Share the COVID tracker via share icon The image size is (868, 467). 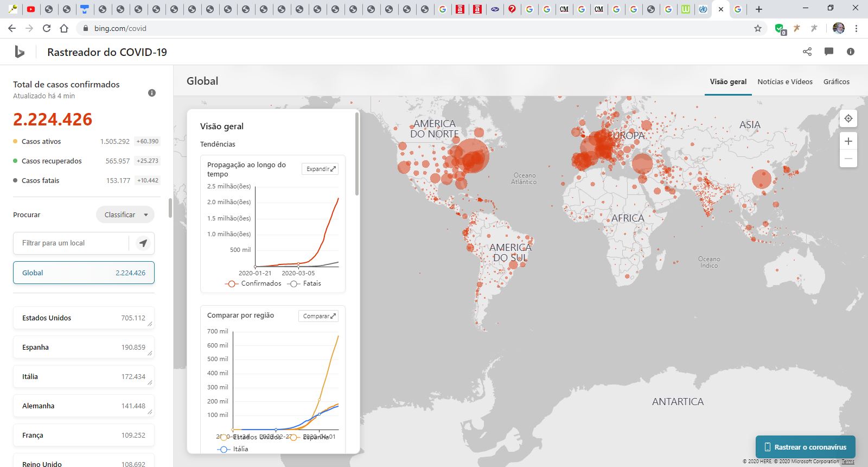click(x=807, y=52)
